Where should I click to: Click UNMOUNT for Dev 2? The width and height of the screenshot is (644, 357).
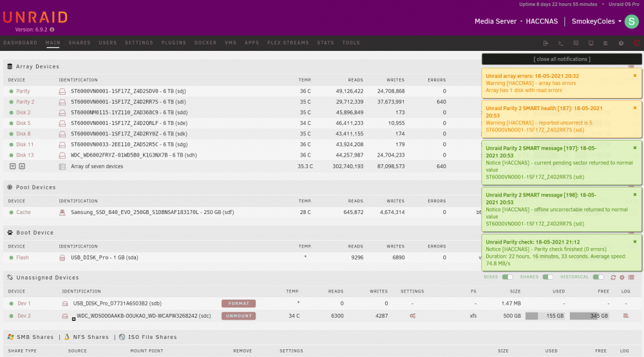pyautogui.click(x=239, y=316)
